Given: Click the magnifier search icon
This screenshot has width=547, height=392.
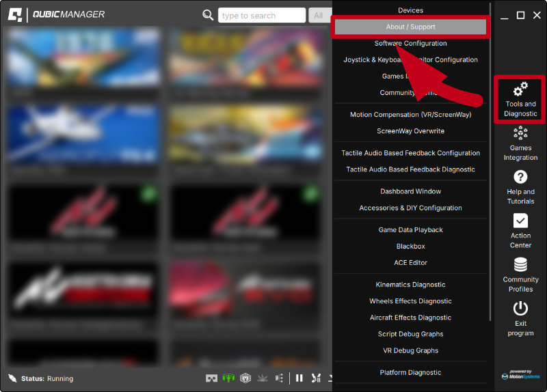Looking at the screenshot, I should pos(208,14).
